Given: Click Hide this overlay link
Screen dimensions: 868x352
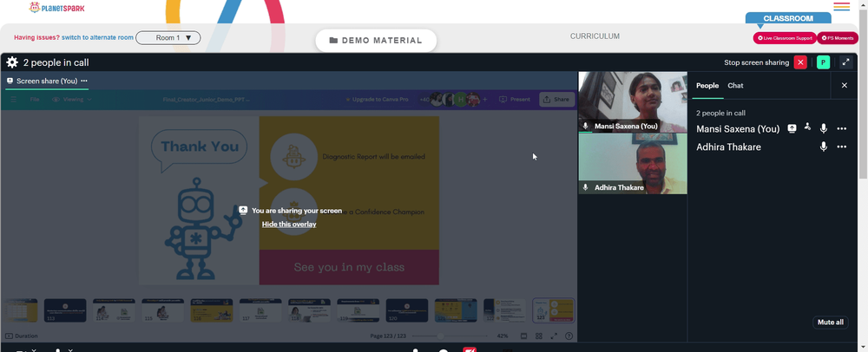Looking at the screenshot, I should (x=289, y=224).
